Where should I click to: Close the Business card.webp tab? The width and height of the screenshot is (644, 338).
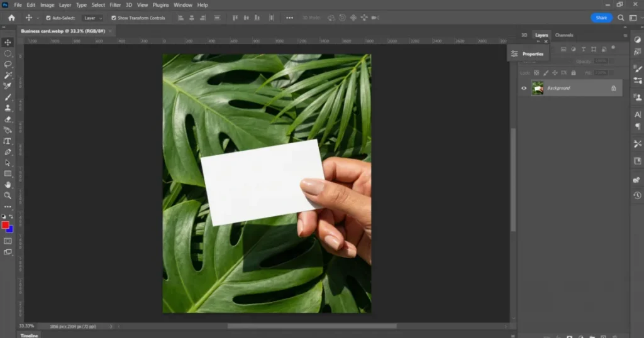tap(110, 31)
